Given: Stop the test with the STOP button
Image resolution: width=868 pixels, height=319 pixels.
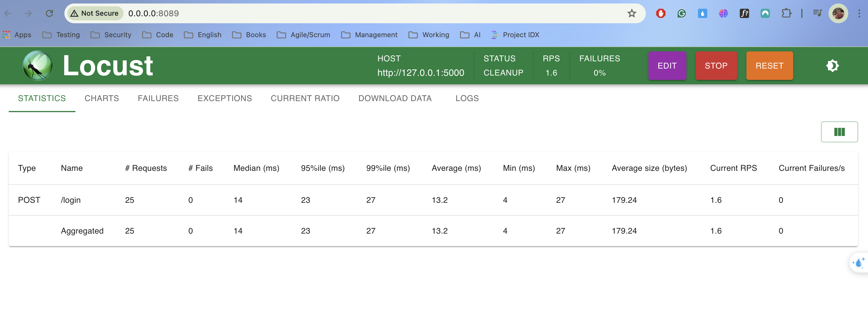Looking at the screenshot, I should point(716,65).
